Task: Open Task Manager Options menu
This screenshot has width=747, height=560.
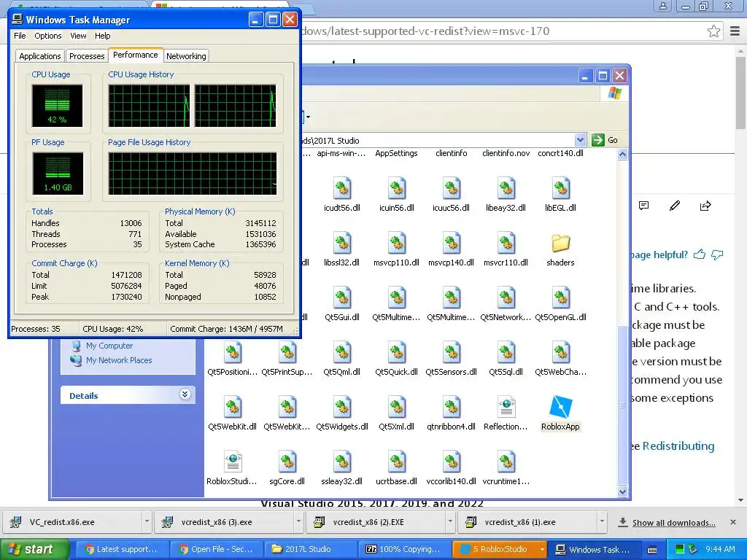Action: 47,36
